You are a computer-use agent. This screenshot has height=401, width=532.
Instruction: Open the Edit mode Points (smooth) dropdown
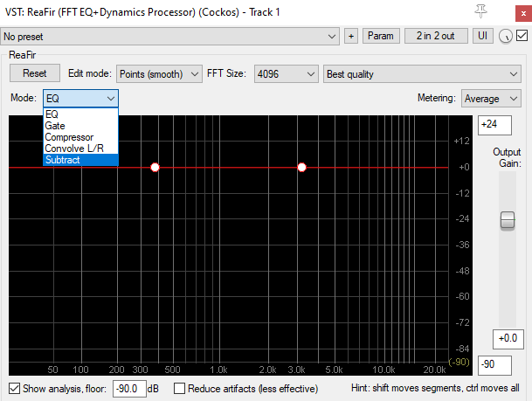click(159, 74)
